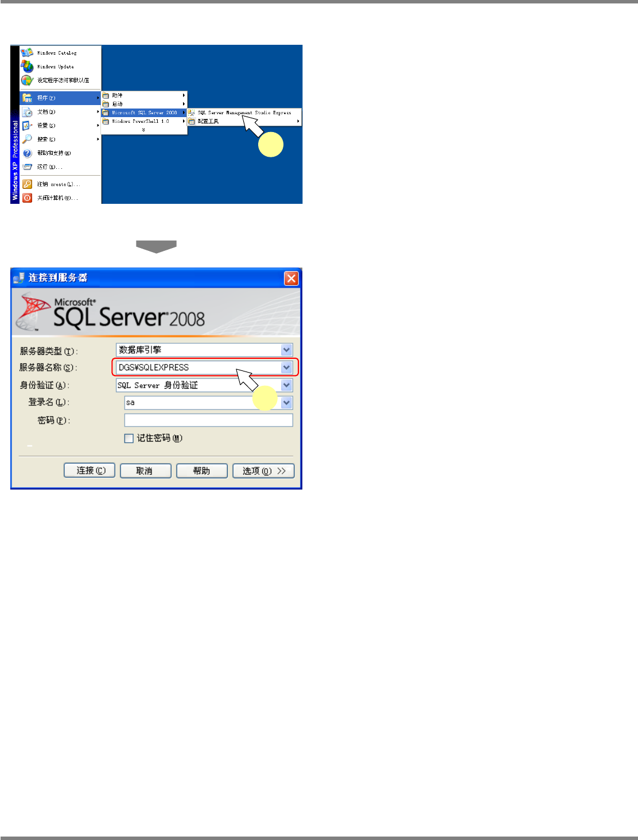The width and height of the screenshot is (638, 840).
Task: Launch SQL Server Management Studio Express
Action: tap(244, 113)
